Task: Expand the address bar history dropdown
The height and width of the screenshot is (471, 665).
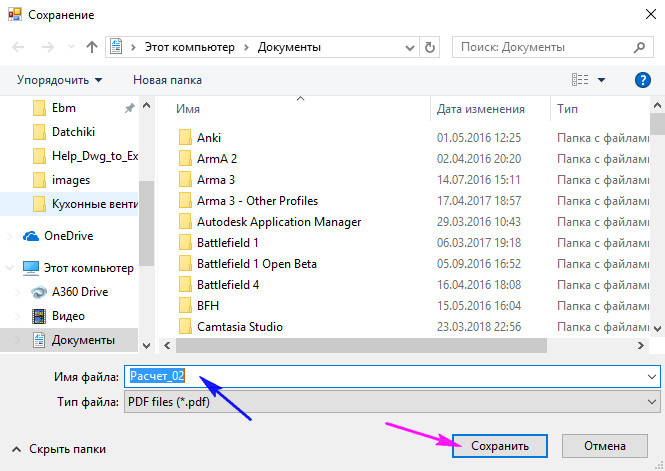Action: [410, 47]
